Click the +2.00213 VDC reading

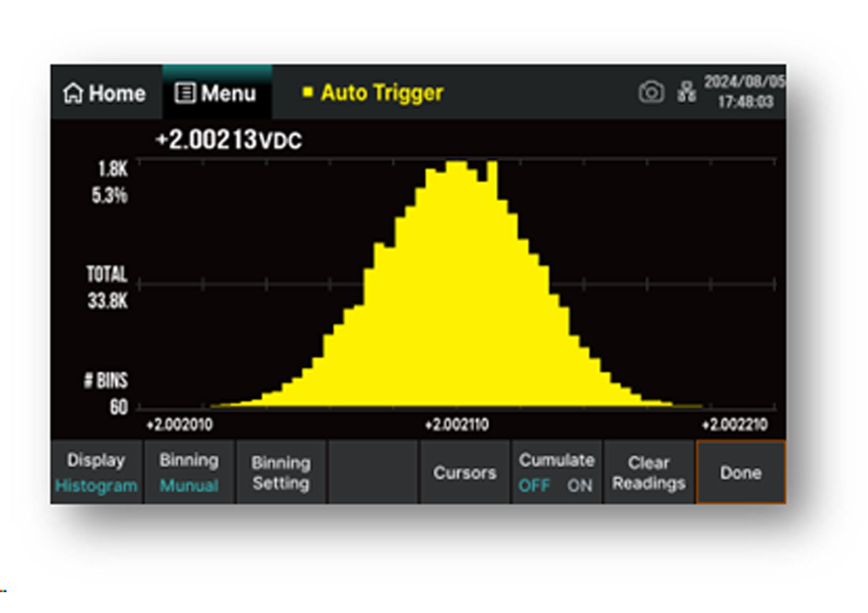229,140
